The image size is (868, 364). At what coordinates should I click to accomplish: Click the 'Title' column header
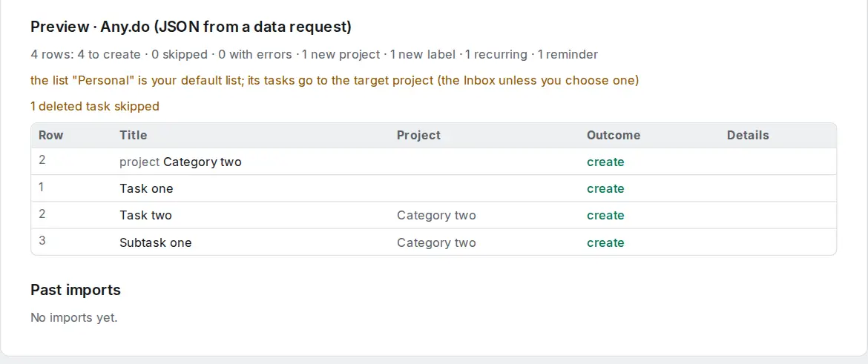point(134,135)
